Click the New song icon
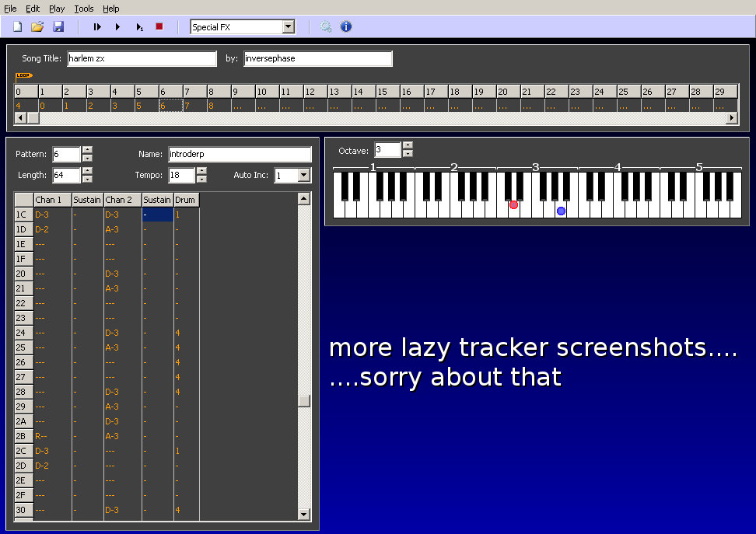Screen dimensions: 756x534 point(17,27)
